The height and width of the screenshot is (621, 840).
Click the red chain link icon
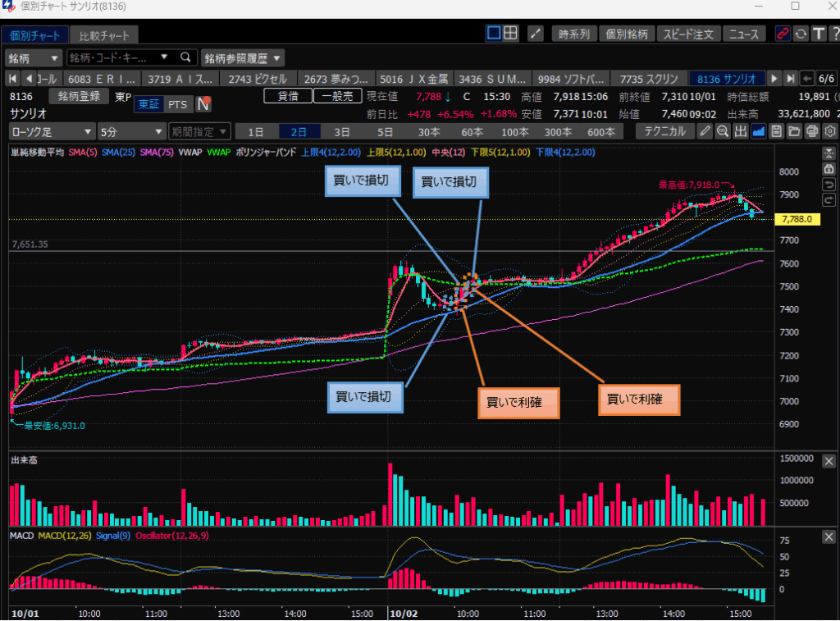(x=783, y=34)
